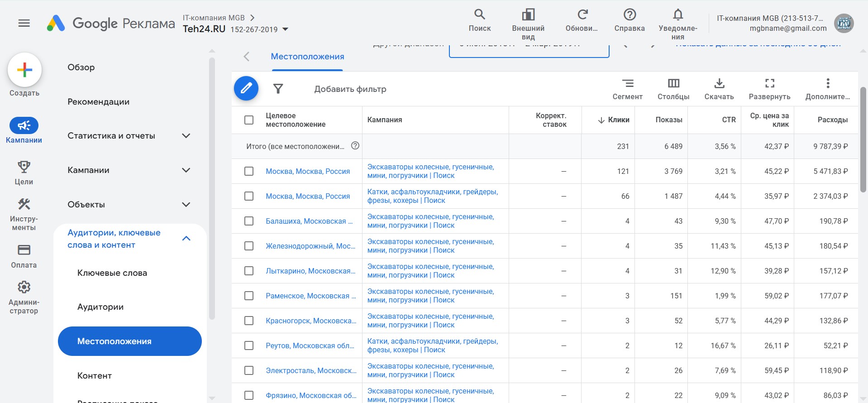Collapse Аудитории, ключевые слова и контент
Viewport: 868px width, 403px height.
186,239
